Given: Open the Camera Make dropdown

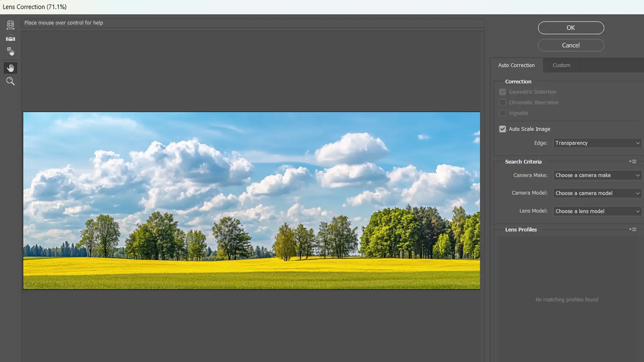Looking at the screenshot, I should (597, 175).
